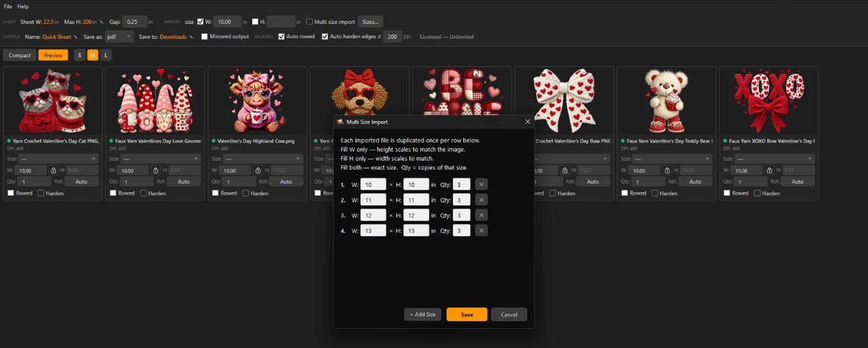868x348 pixels.
Task: Open Size dropdown on Teddy Bear card
Action: pos(672,159)
